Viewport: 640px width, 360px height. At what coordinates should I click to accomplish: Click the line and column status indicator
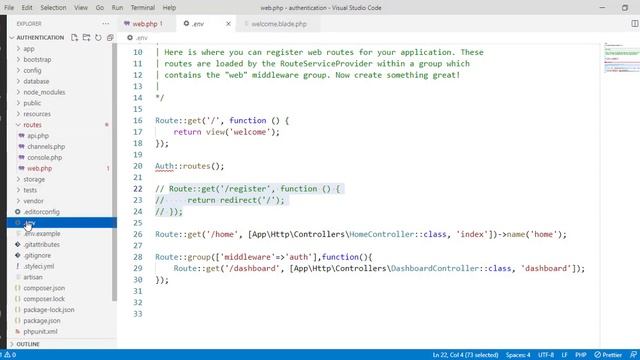tap(465, 355)
